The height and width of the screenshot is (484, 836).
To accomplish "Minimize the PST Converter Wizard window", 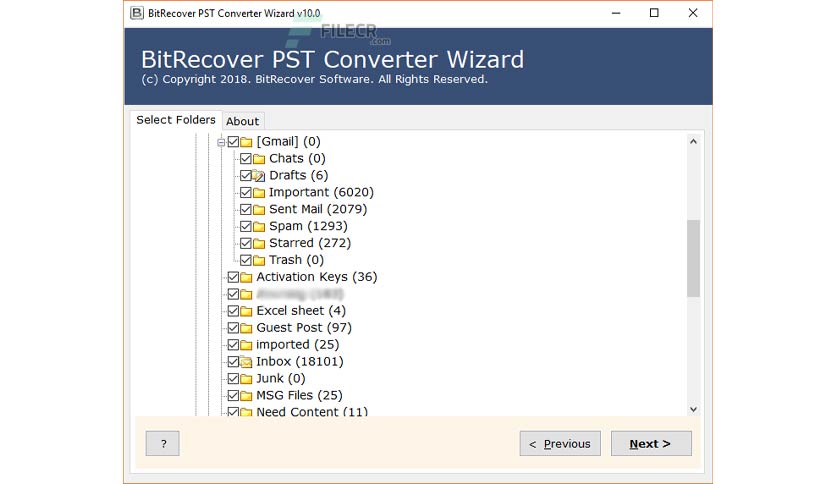I will [616, 13].
